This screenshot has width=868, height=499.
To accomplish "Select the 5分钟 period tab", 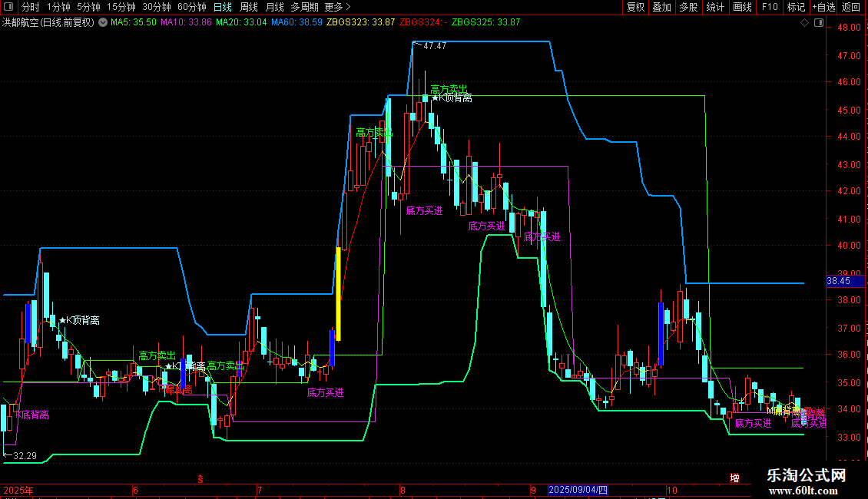I will pos(88,7).
